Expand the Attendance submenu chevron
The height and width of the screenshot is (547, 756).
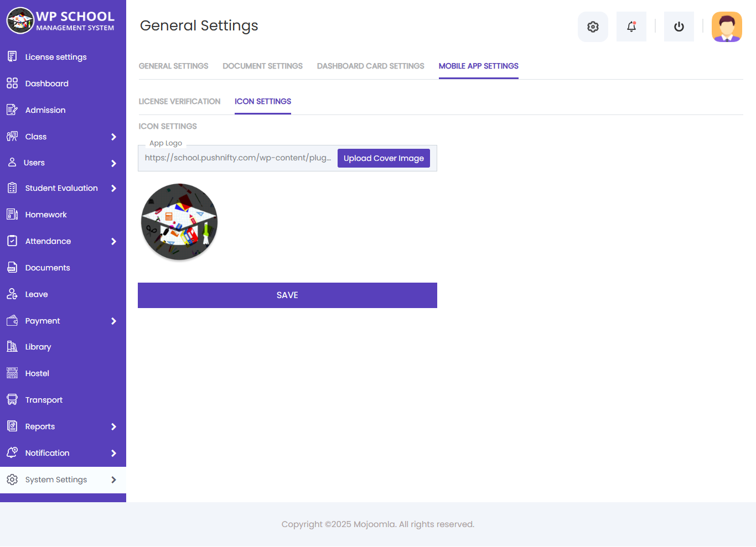(113, 241)
